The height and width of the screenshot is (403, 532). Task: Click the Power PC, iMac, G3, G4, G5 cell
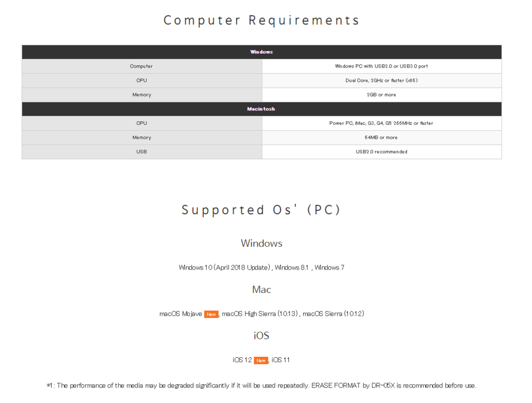pyautogui.click(x=381, y=123)
